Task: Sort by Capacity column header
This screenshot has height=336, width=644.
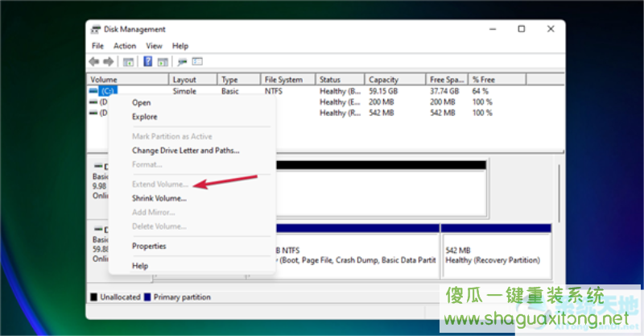Action: [395, 80]
